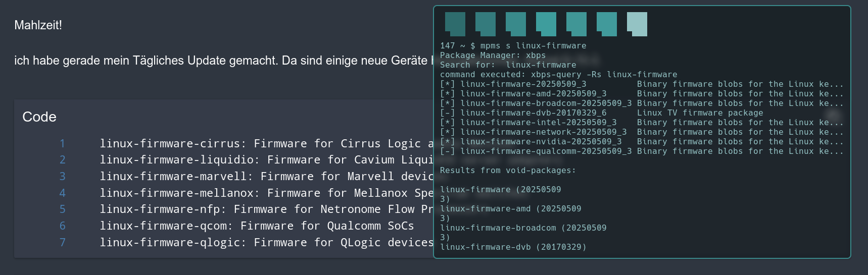Image resolution: width=868 pixels, height=275 pixels.
Task: Click the lightest color block on the right
Action: point(637,23)
